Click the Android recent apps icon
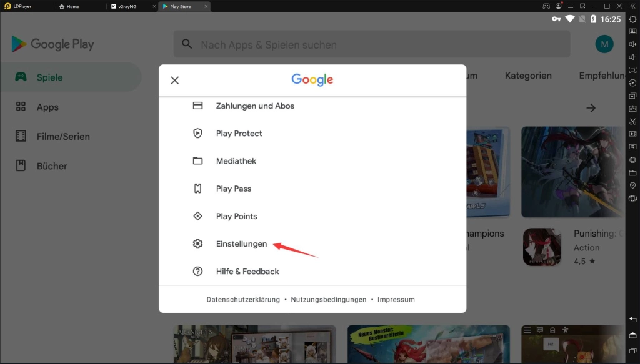Viewport: 640px width, 364px height. [x=632, y=350]
